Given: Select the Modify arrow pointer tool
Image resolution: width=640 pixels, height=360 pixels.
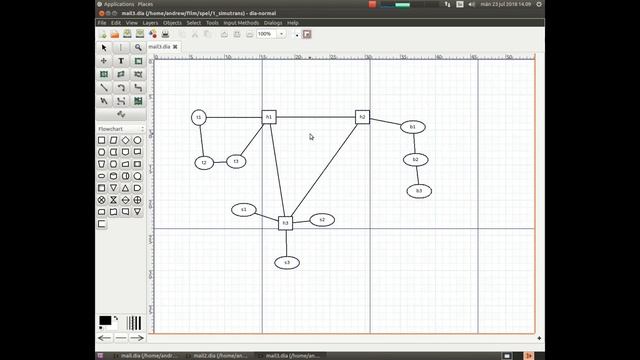Looking at the screenshot, I should pyautogui.click(x=104, y=48).
